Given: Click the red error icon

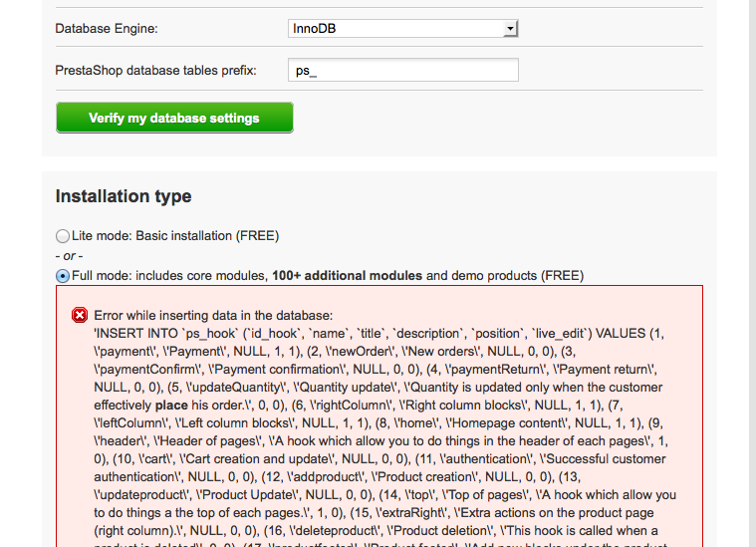Looking at the screenshot, I should tap(80, 315).
